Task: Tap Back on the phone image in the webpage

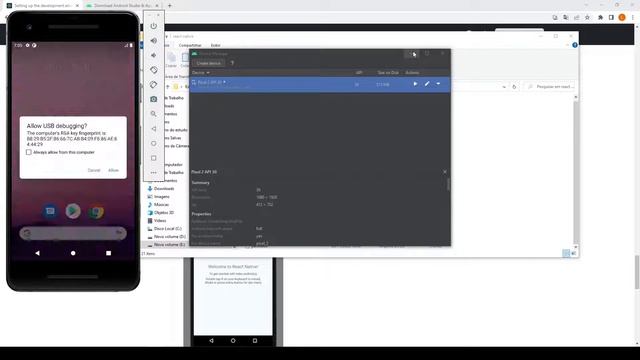Action: [211, 340]
